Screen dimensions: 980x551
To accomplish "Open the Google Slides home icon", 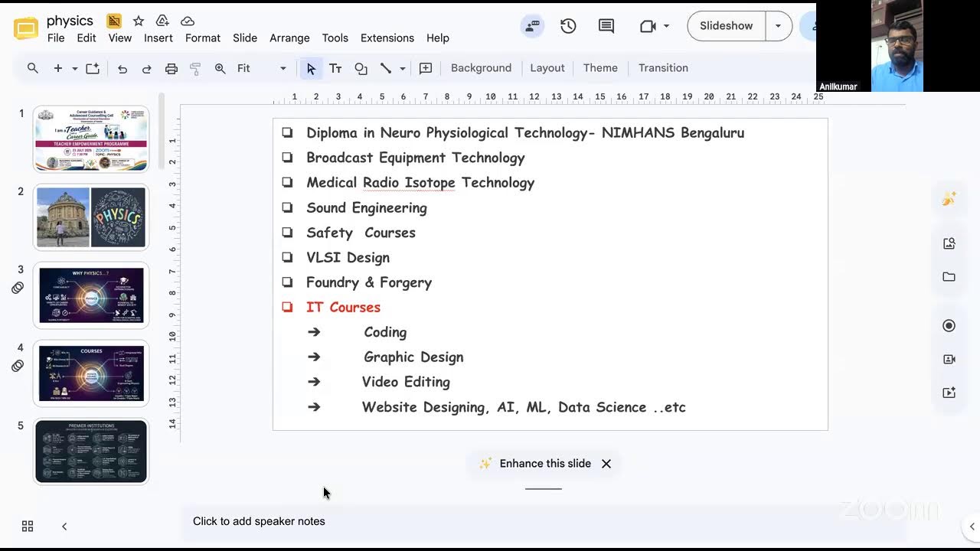I will pyautogui.click(x=26, y=29).
